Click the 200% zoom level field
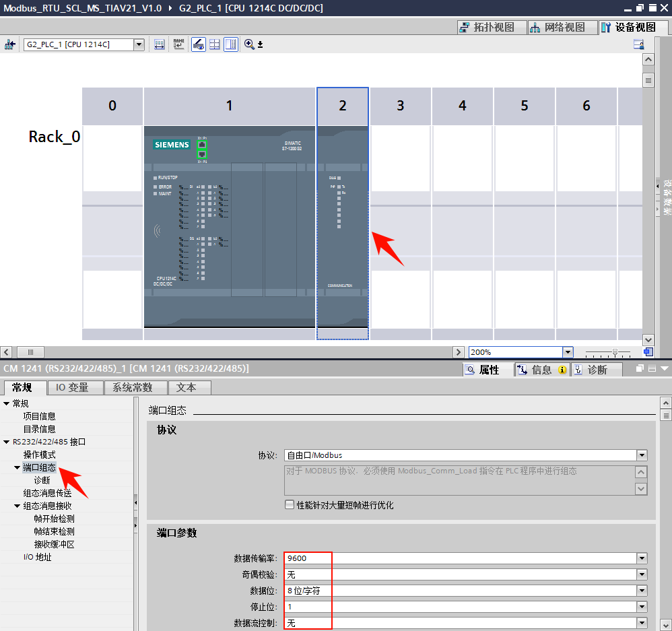This screenshot has width=672, height=631. tap(515, 352)
